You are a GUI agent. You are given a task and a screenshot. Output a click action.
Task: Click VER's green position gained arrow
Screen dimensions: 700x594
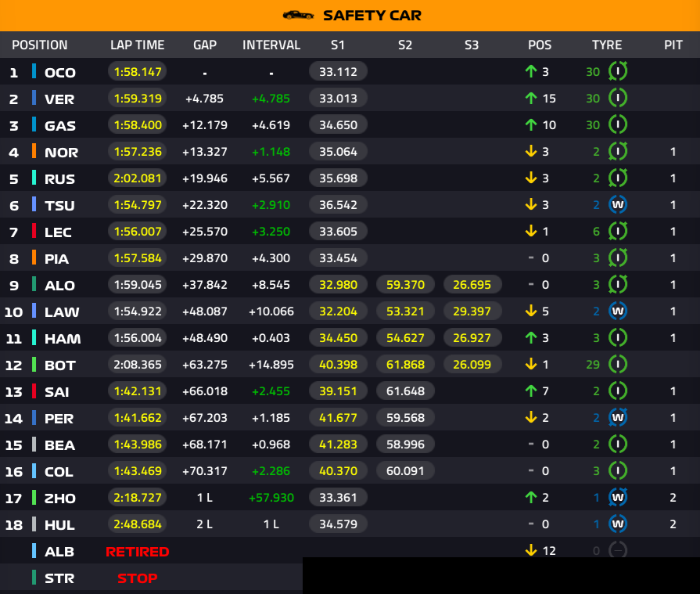pos(531,99)
